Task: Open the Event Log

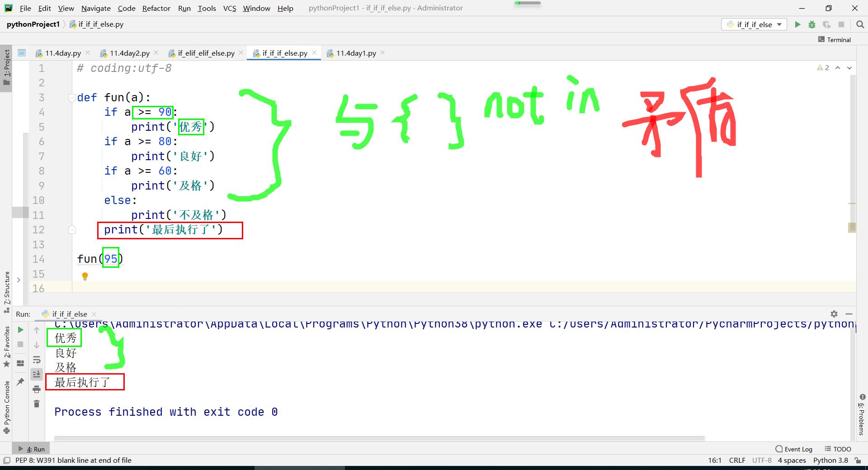Action: click(x=794, y=449)
